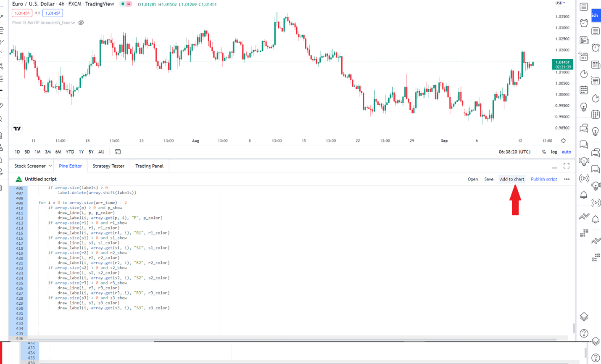Click the green Pine icon beside Untitled script

(18, 179)
